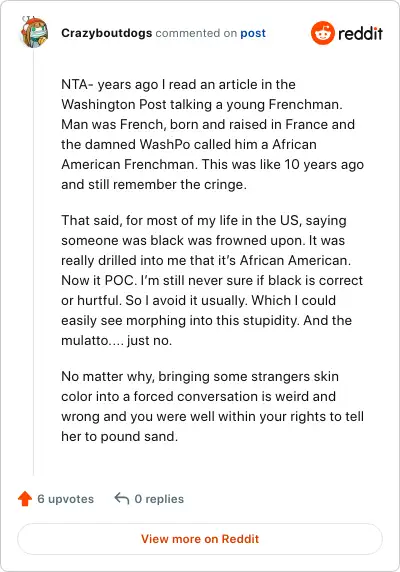Click the Reddit Snoo logo icon
Viewport: 400px width, 572px height.
click(323, 33)
